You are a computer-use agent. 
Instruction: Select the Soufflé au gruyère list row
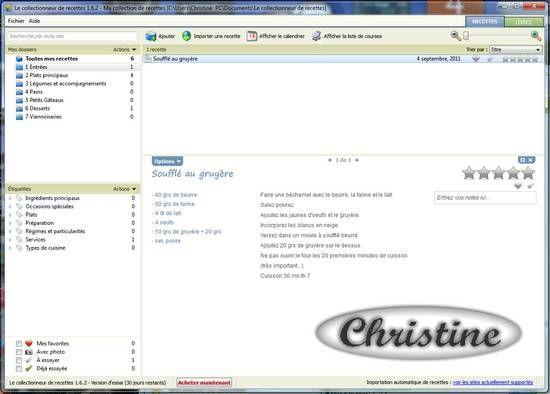[x=343, y=59]
